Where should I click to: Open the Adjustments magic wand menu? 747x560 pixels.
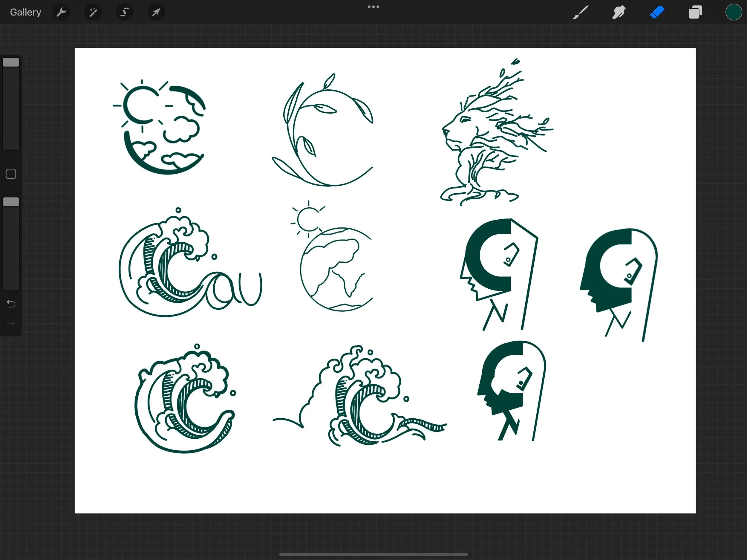[x=93, y=13]
